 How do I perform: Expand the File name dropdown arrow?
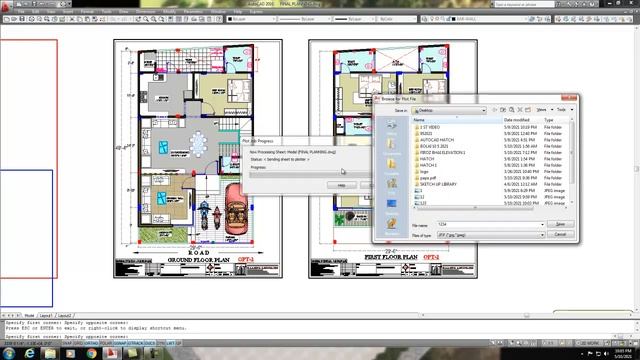542,224
